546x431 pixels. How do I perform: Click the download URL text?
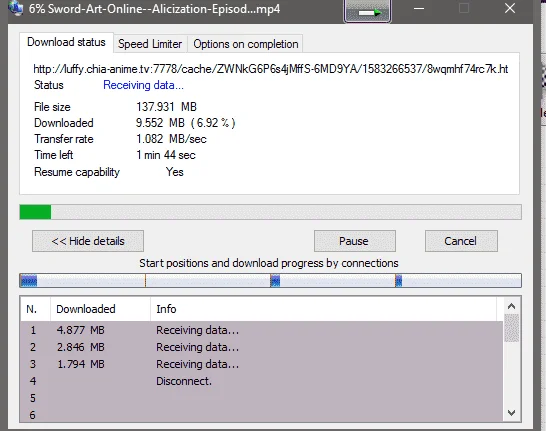pyautogui.click(x=271, y=69)
